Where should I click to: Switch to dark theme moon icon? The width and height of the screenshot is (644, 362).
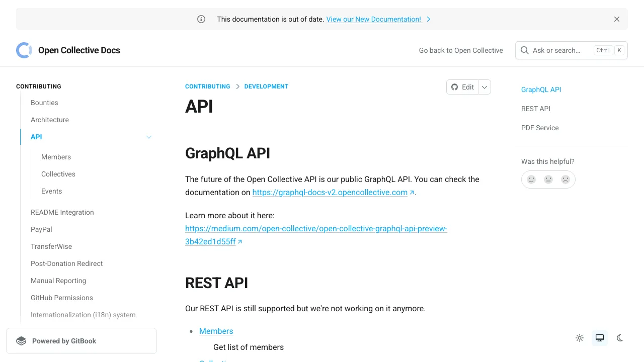pyautogui.click(x=620, y=338)
